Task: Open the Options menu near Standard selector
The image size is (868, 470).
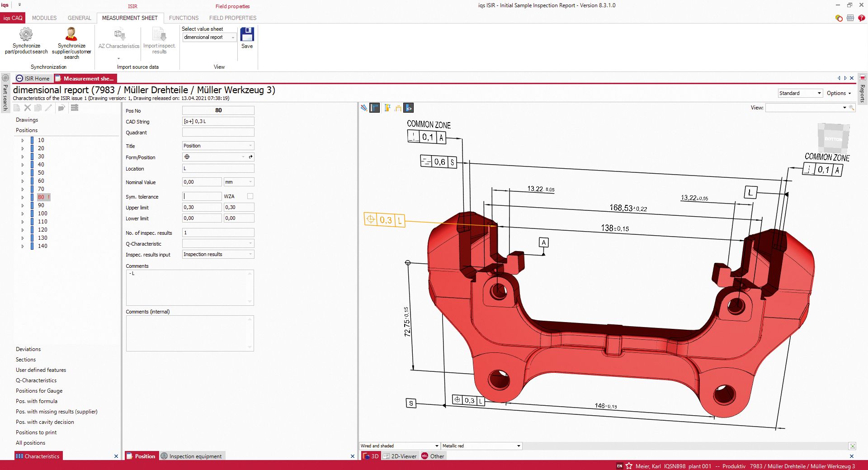Action: (838, 93)
